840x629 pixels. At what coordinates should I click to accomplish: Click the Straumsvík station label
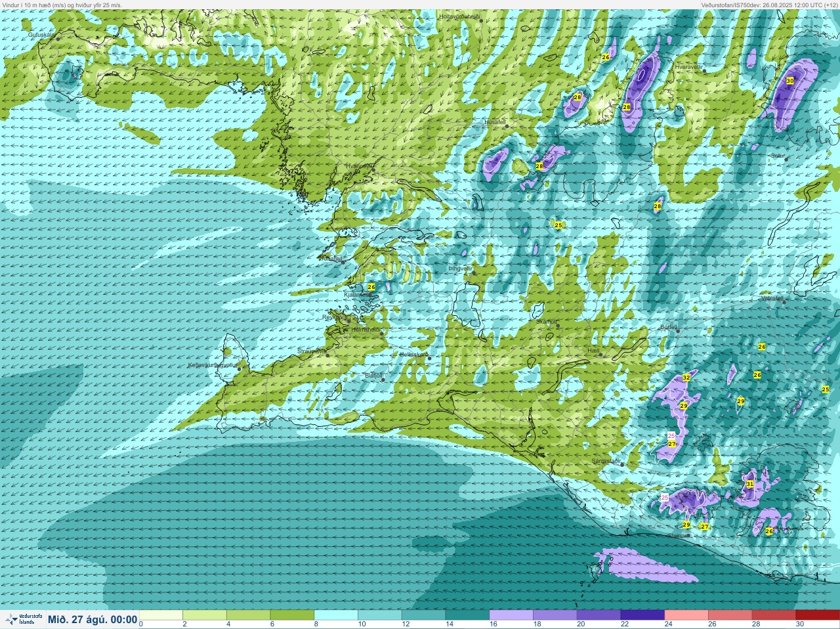tap(312, 351)
